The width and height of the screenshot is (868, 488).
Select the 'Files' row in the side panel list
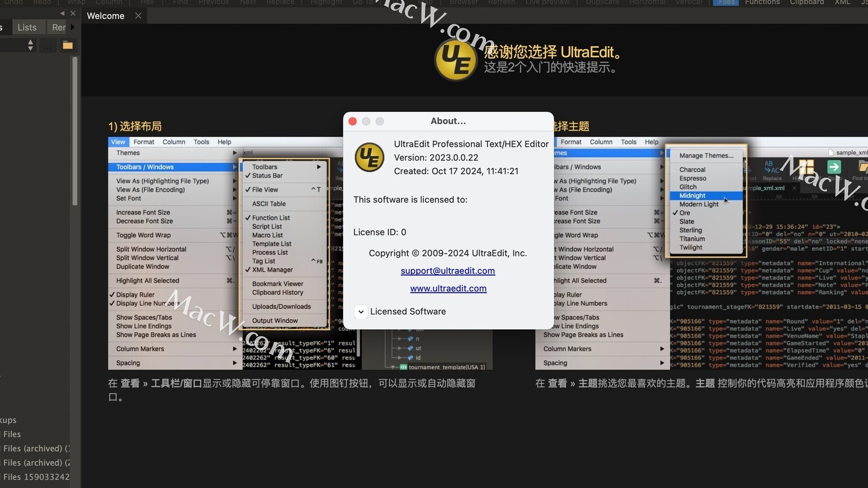click(35, 434)
